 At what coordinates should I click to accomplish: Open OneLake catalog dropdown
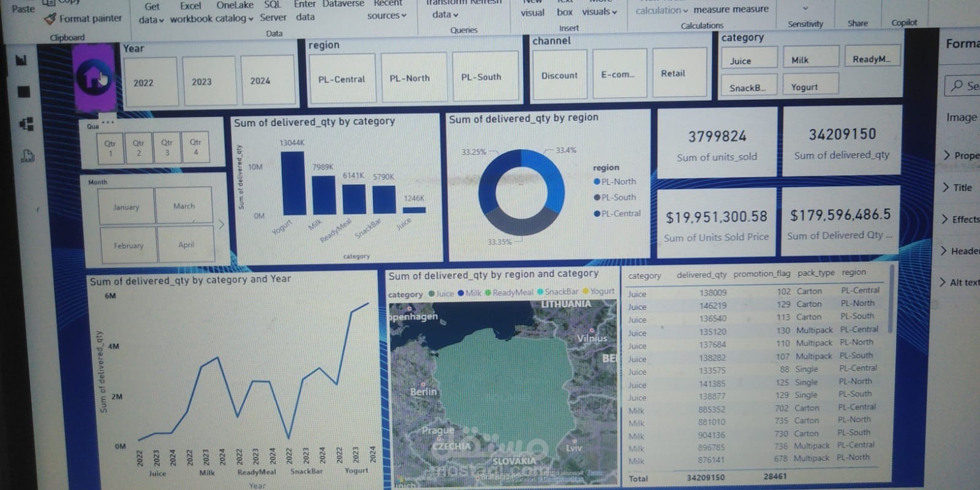click(x=234, y=12)
